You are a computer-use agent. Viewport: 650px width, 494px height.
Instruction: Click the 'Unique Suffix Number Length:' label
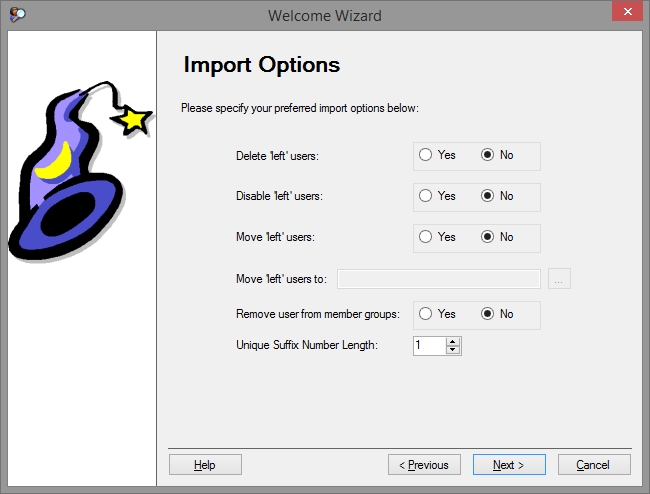click(307, 345)
